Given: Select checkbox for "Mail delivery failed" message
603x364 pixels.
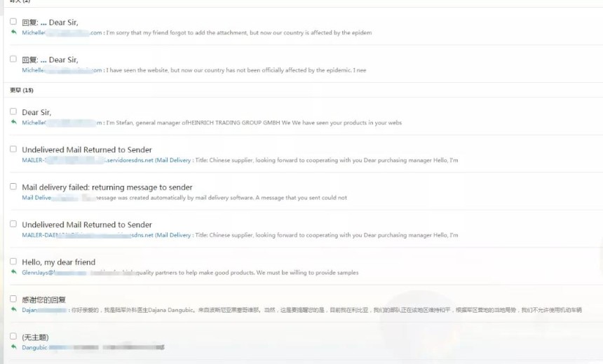Looking at the screenshot, I should (x=13, y=187).
